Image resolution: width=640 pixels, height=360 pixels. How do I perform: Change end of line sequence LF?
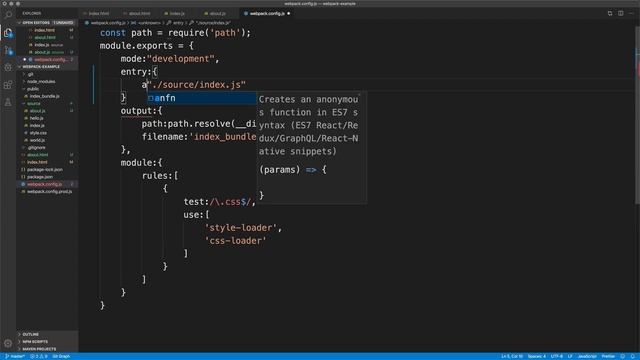point(570,356)
